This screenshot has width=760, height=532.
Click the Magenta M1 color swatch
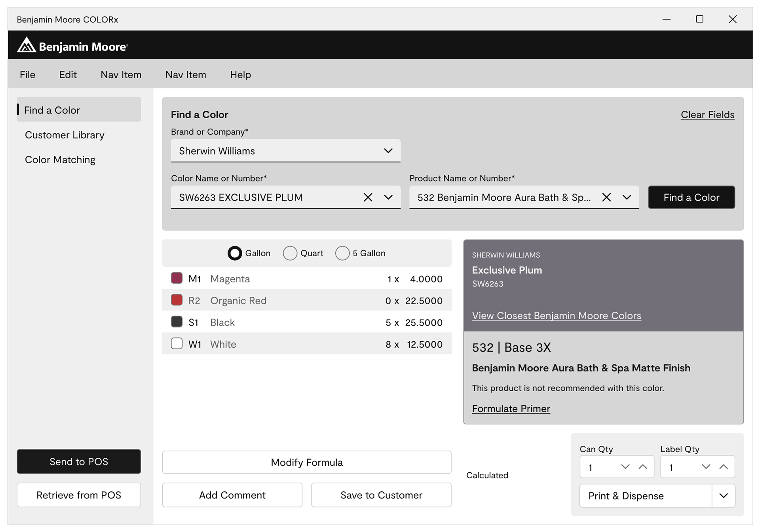pyautogui.click(x=177, y=278)
